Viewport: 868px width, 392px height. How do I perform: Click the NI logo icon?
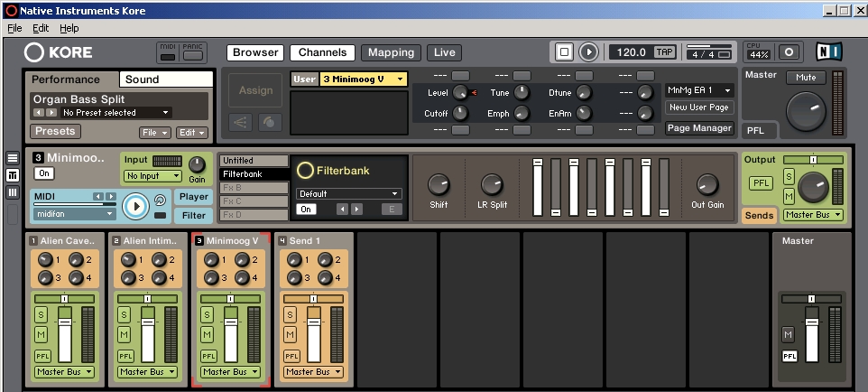[828, 51]
